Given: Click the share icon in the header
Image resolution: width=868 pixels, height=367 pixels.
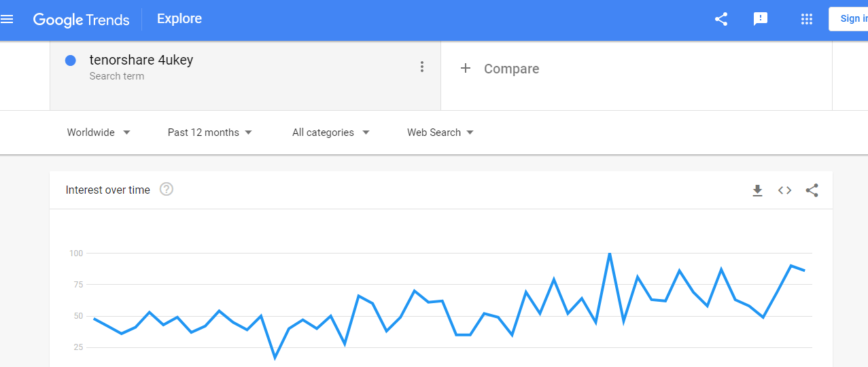Looking at the screenshot, I should [x=721, y=19].
